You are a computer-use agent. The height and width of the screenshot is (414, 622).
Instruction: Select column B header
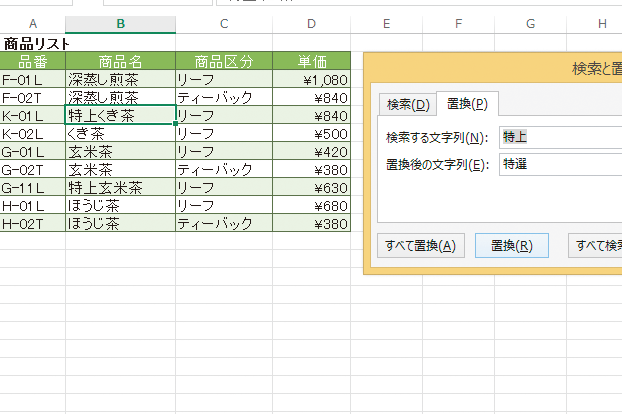120,24
